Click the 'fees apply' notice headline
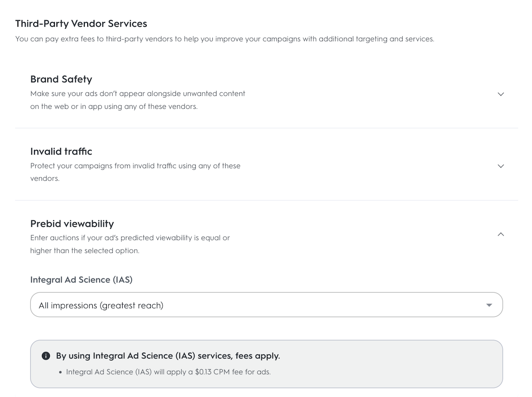Screen dimensions: 532x397 pyautogui.click(x=168, y=356)
